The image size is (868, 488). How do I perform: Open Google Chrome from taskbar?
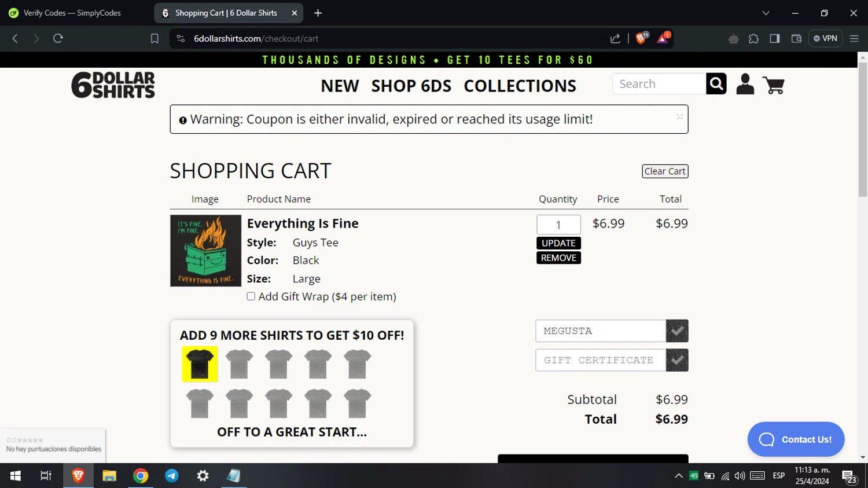(141, 476)
